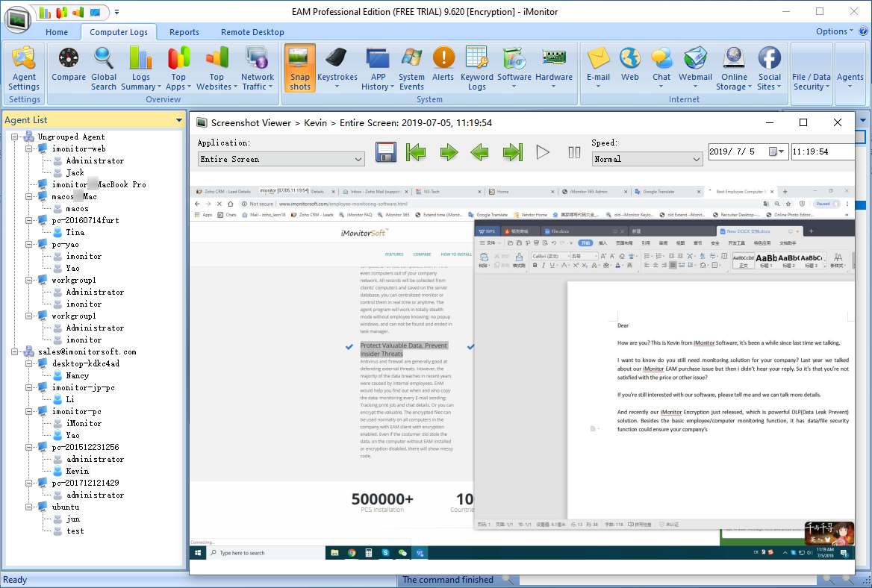The height and width of the screenshot is (588, 872).
Task: Open the Speed dropdown set to Normal
Action: (x=647, y=160)
